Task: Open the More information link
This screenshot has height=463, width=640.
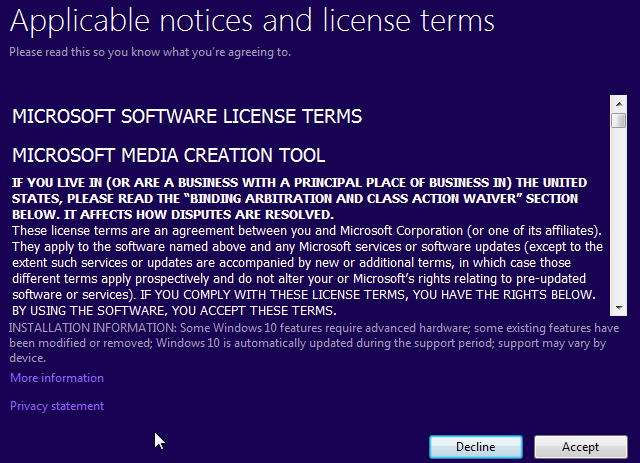Action: tap(57, 378)
